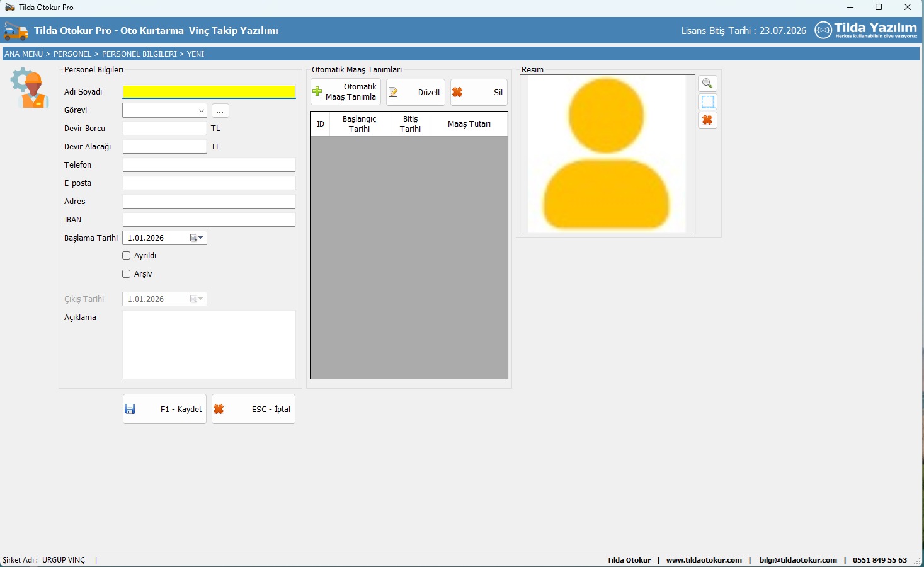Save with the F1 - Kaydet button

point(165,409)
